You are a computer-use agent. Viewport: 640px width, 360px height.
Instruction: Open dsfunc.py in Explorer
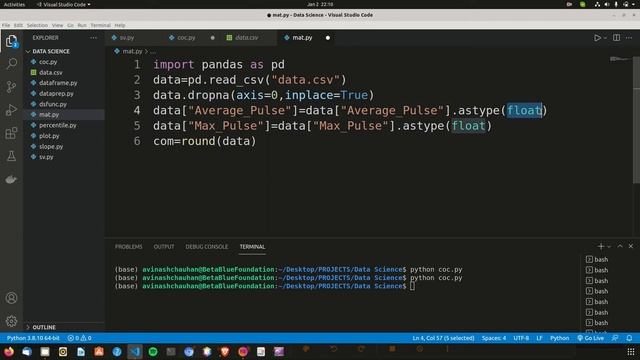coord(53,104)
